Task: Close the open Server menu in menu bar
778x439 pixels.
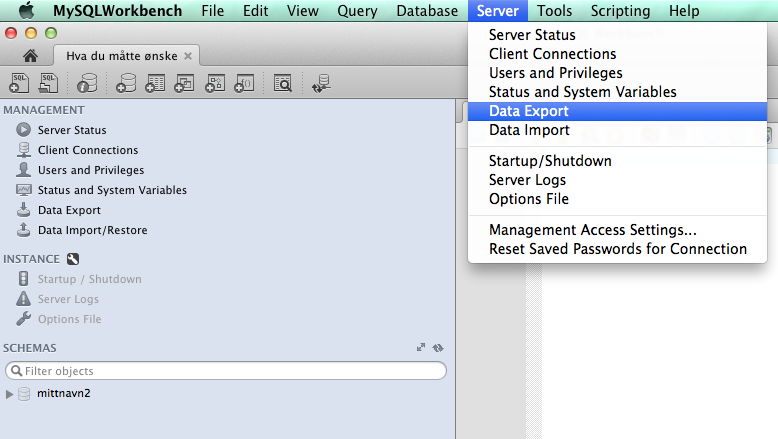Action: tap(498, 10)
